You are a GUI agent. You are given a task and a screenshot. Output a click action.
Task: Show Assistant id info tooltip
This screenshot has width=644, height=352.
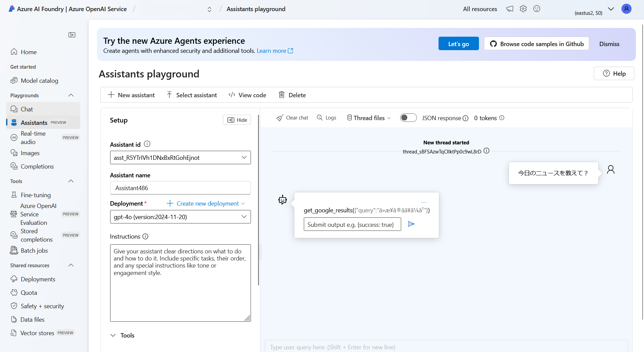coord(147,144)
